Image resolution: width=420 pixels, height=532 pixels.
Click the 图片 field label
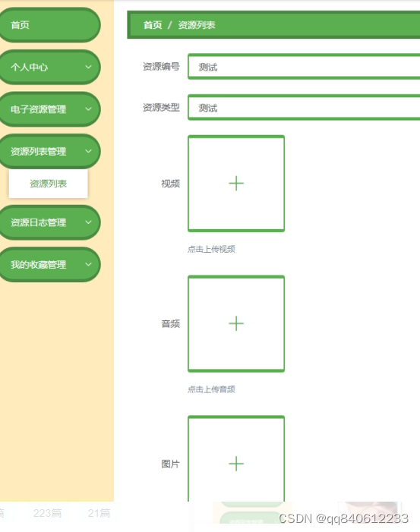click(170, 464)
